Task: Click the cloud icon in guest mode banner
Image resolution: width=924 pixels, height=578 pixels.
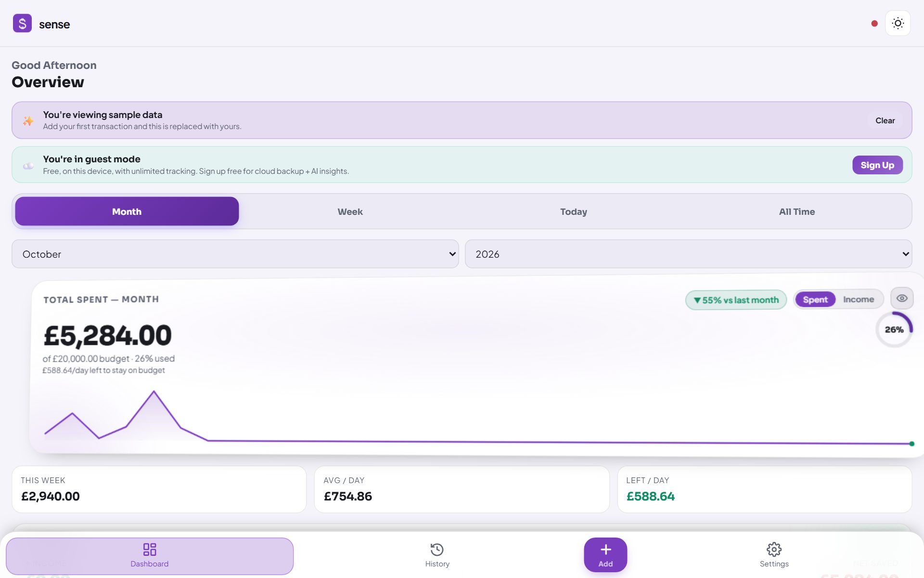Action: (28, 166)
